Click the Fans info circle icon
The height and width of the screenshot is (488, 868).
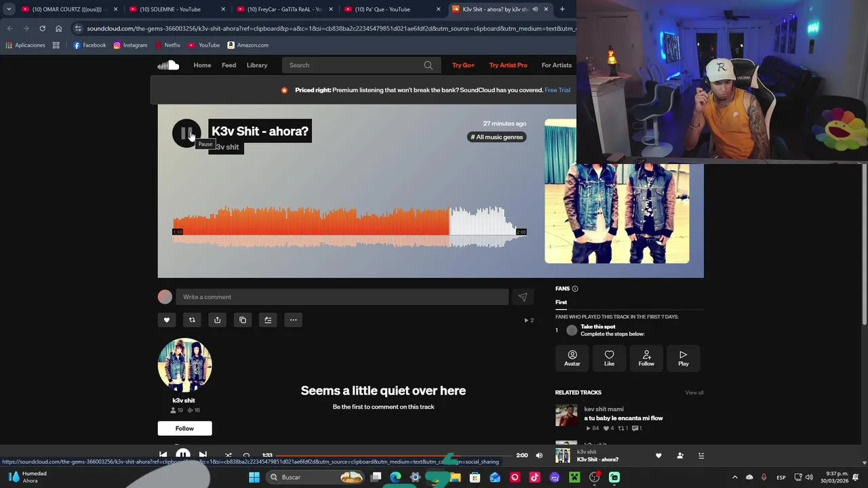click(x=575, y=289)
